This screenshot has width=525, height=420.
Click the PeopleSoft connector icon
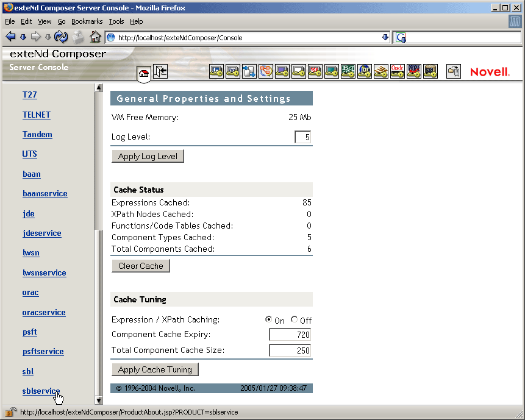point(414,71)
